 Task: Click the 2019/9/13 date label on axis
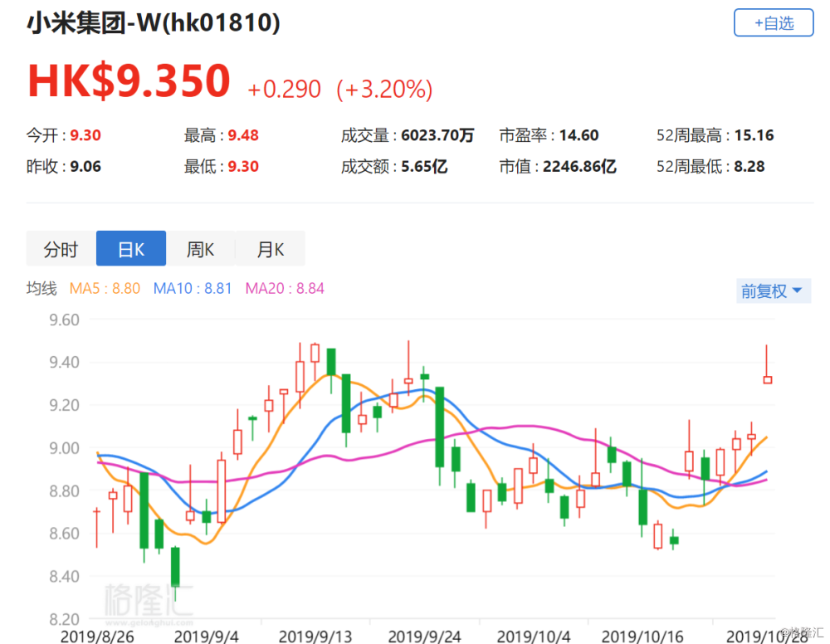315,636
